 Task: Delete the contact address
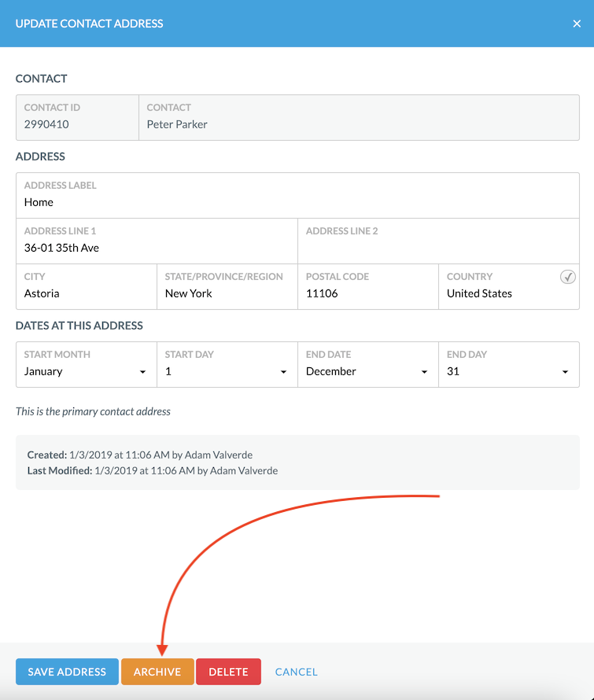click(228, 672)
